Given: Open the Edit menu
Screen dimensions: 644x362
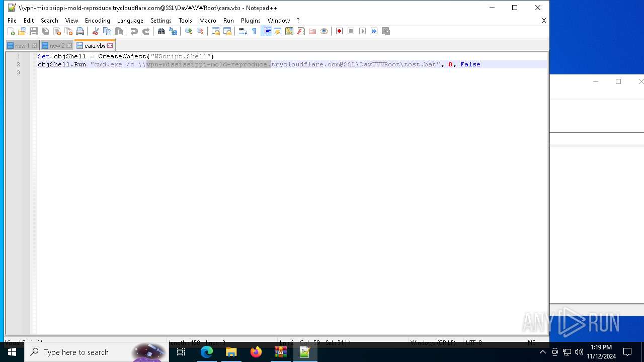Looking at the screenshot, I should pyautogui.click(x=29, y=21).
